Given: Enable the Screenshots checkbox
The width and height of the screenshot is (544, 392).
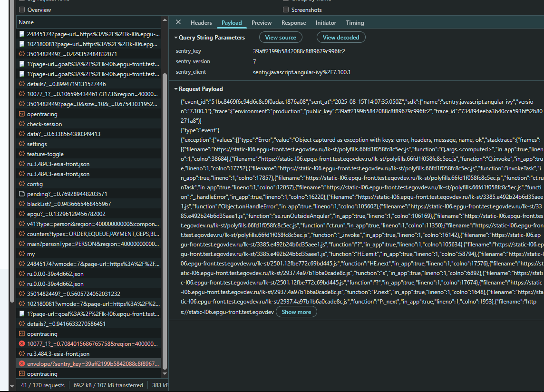Looking at the screenshot, I should click(286, 10).
